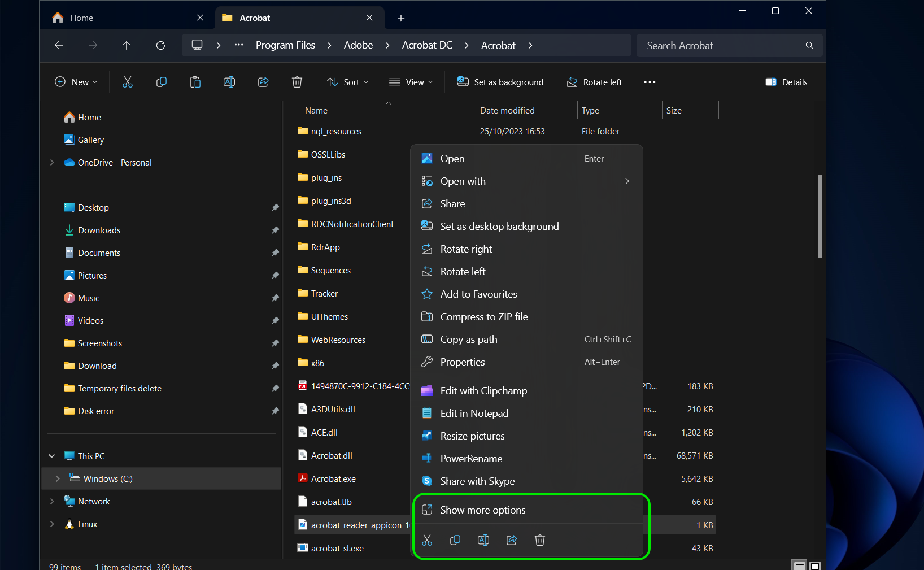
Task: Click the vertical scrollbar of file list
Action: click(820, 216)
